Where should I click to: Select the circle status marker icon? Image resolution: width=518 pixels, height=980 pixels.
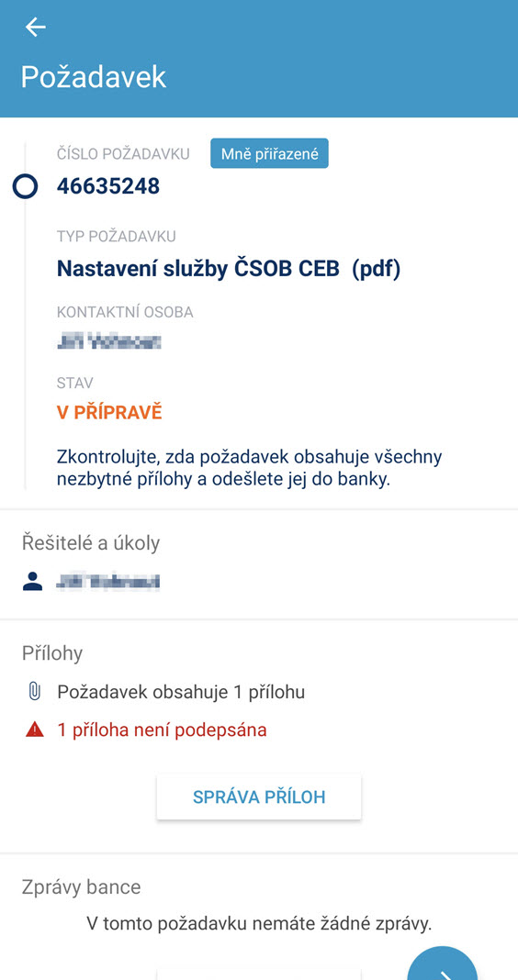click(25, 186)
